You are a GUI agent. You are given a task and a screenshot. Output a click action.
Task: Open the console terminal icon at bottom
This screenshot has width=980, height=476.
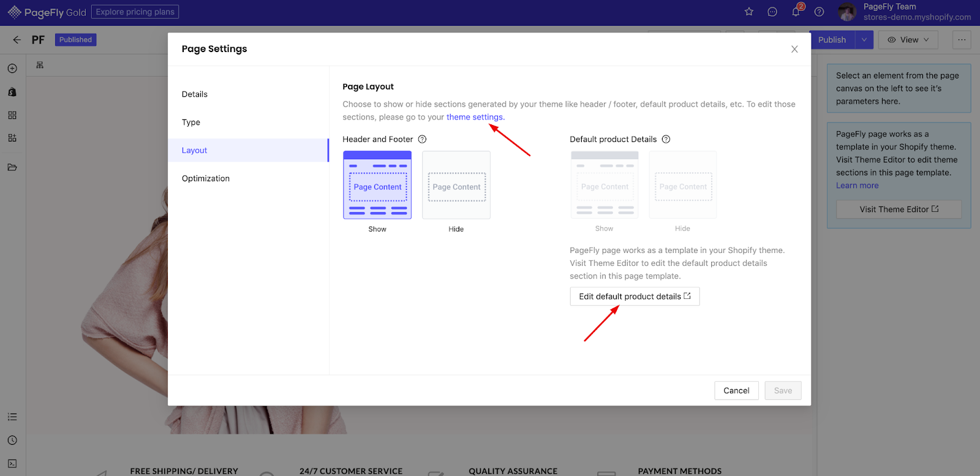(12, 464)
